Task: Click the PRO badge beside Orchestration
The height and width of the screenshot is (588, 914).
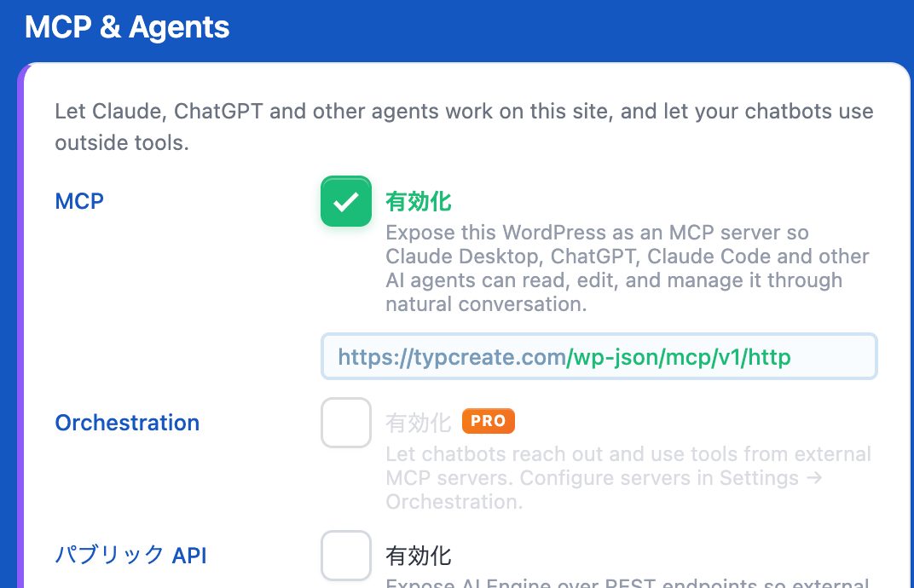Action: [488, 421]
